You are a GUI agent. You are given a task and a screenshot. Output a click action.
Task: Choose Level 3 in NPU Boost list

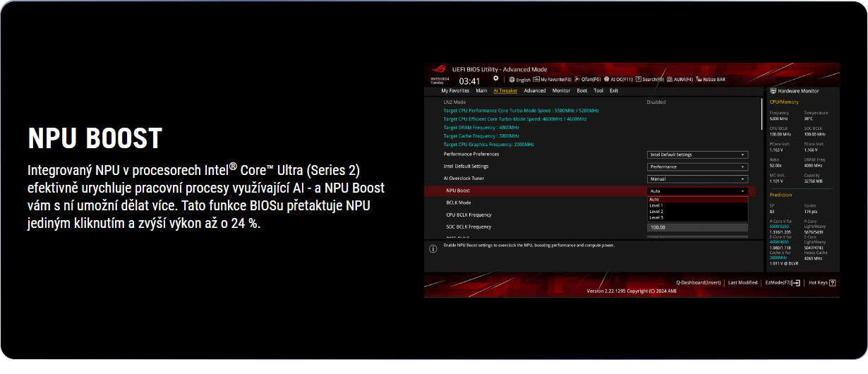697,217
